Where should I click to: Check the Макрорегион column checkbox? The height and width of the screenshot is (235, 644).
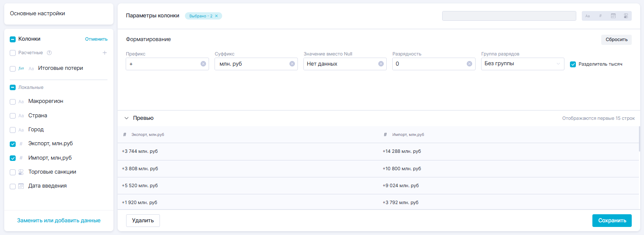(x=13, y=102)
